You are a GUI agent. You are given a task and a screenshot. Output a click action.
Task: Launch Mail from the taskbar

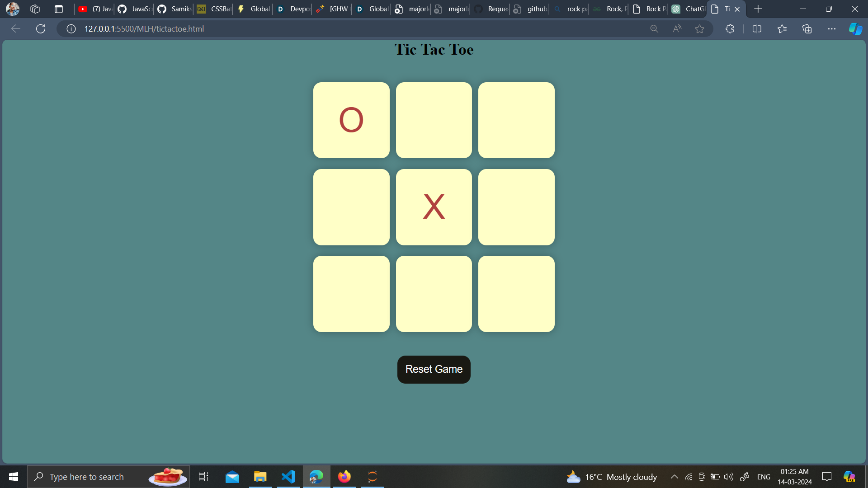pos(232,476)
